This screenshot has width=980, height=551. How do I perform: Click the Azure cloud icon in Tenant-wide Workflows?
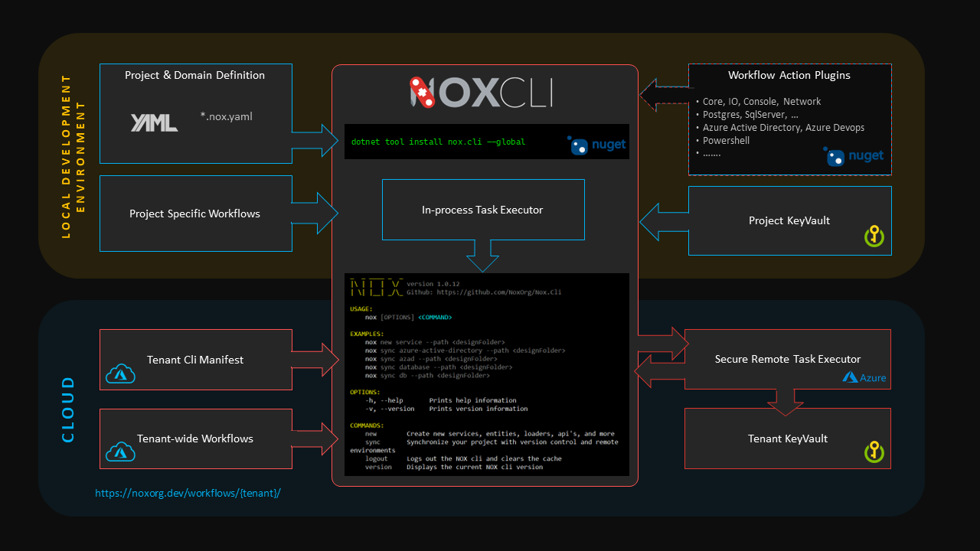120,452
